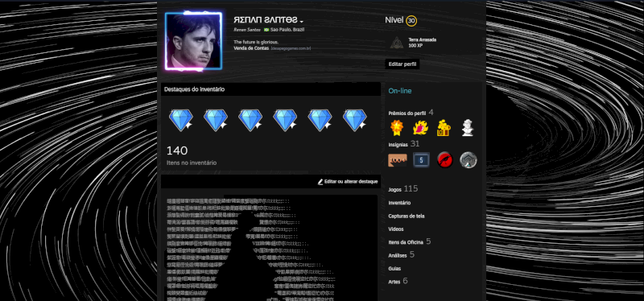
Task: View Capturas de tela screenshots
Action: pos(407,216)
